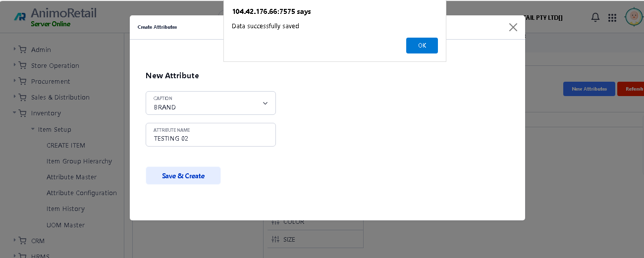Click the SIZE attribute sliders icon
The width and height of the screenshot is (644, 258).
275,239
